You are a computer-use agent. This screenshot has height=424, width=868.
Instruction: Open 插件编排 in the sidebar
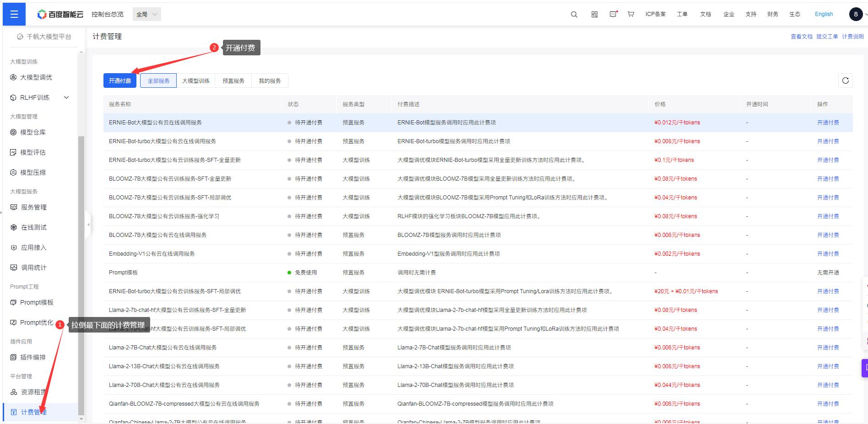(33, 357)
